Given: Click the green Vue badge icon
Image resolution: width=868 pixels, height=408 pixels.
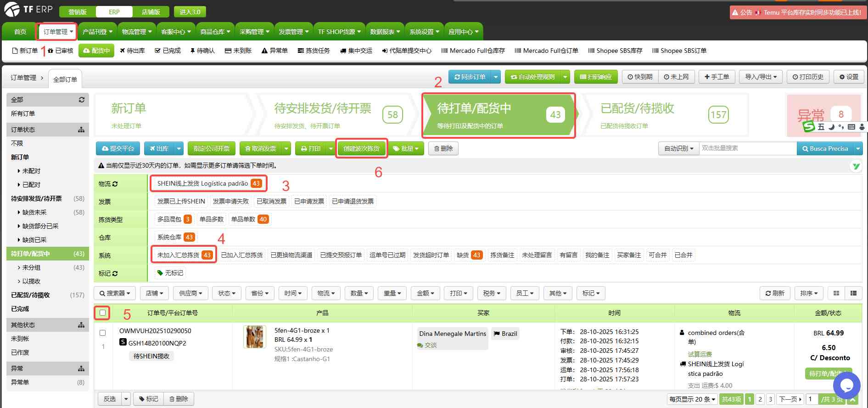Looking at the screenshot, I should click(856, 166).
